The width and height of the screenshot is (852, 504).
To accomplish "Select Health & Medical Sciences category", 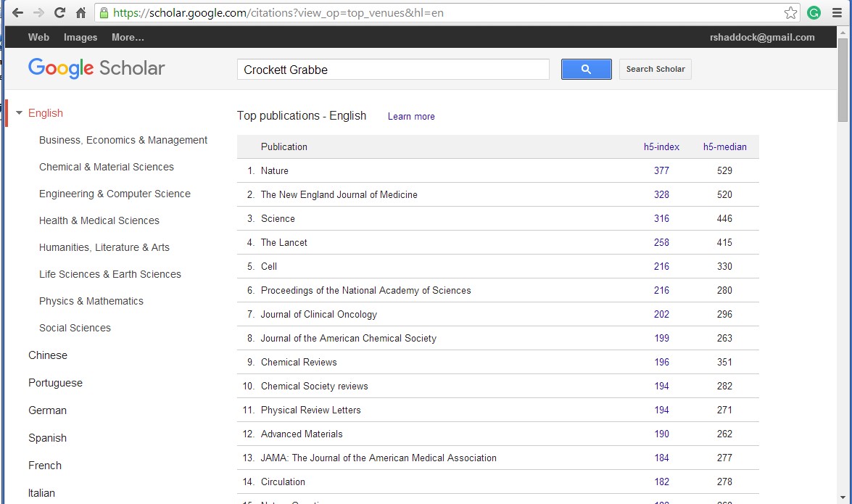I will [99, 220].
